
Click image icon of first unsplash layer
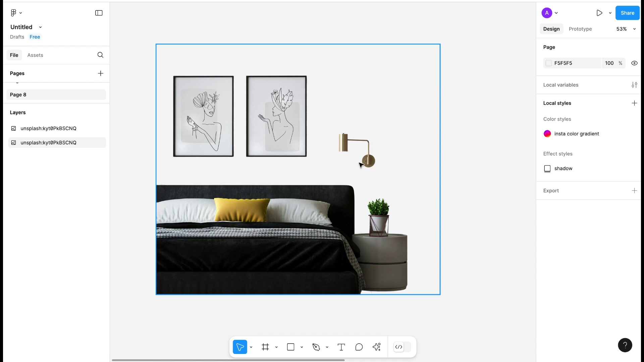(13, 128)
